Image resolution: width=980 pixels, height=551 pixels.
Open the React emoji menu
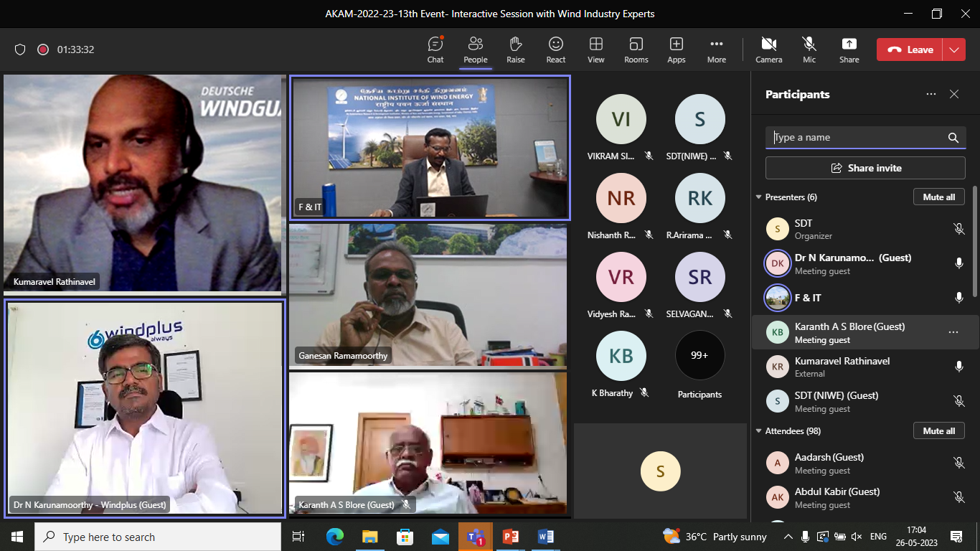(555, 50)
